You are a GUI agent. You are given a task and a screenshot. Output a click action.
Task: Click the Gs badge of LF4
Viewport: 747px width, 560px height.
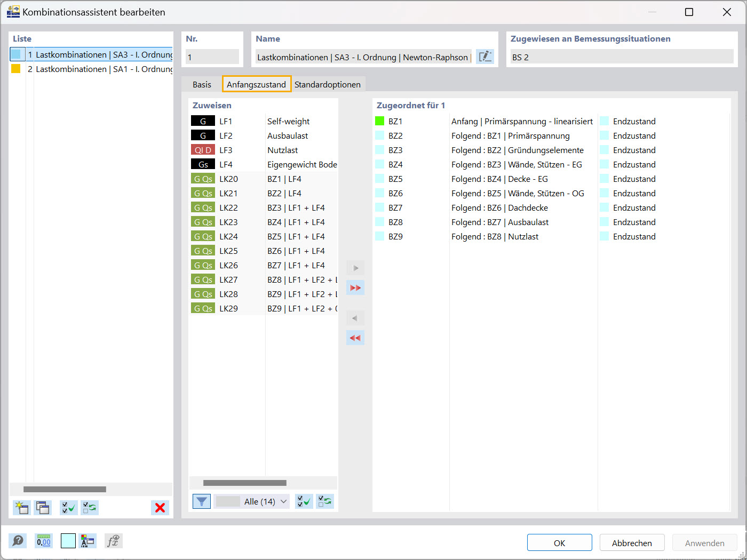pos(203,164)
